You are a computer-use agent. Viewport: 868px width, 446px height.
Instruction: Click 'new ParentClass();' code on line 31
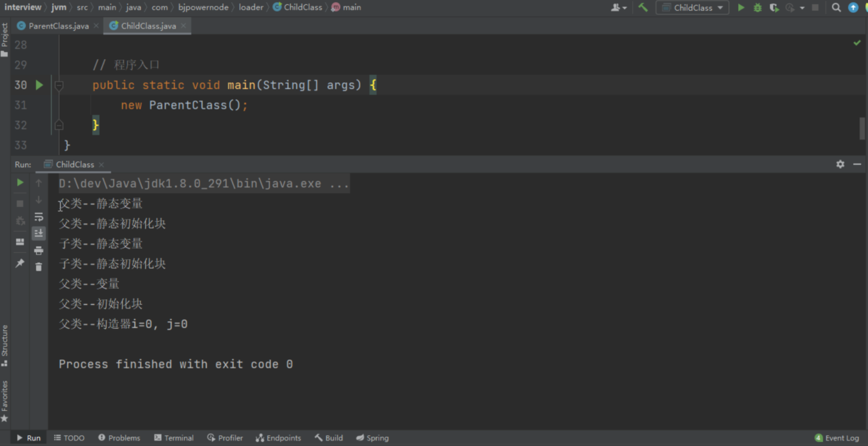tap(184, 105)
